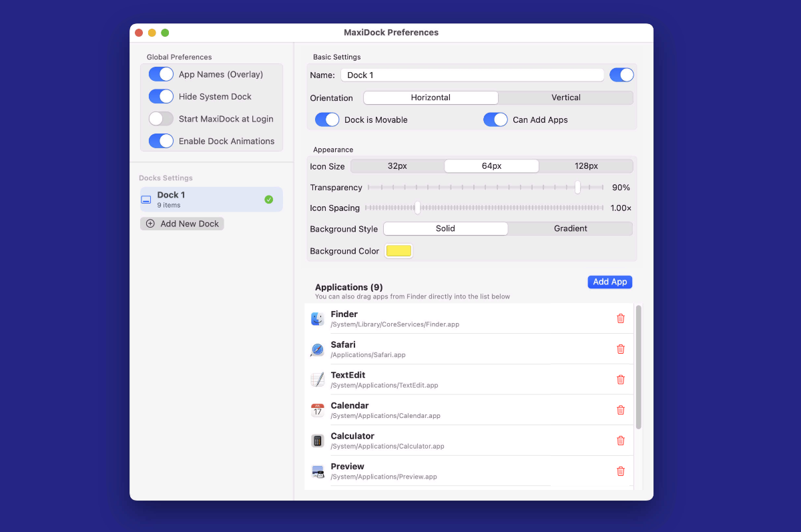Viewport: 801px width, 532px height.
Task: Click the TextEdit app icon
Action: [318, 380]
